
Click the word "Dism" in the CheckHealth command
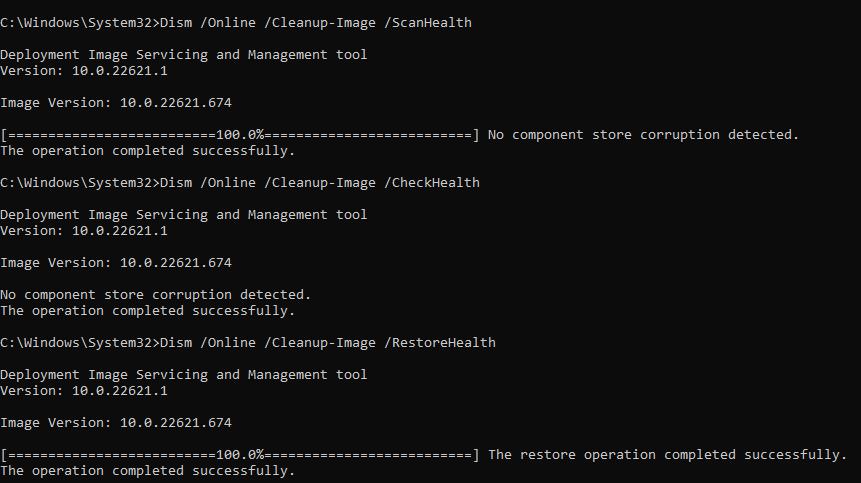[x=176, y=182]
